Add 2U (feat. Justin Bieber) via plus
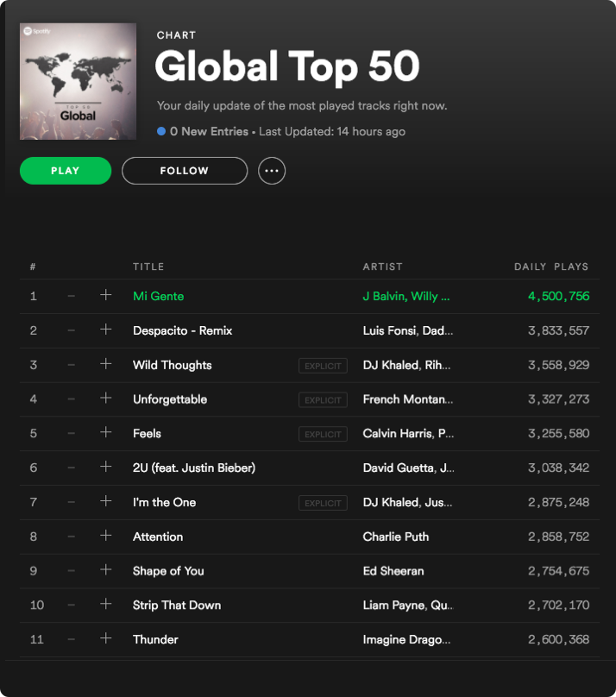The width and height of the screenshot is (616, 697). pyautogui.click(x=106, y=467)
